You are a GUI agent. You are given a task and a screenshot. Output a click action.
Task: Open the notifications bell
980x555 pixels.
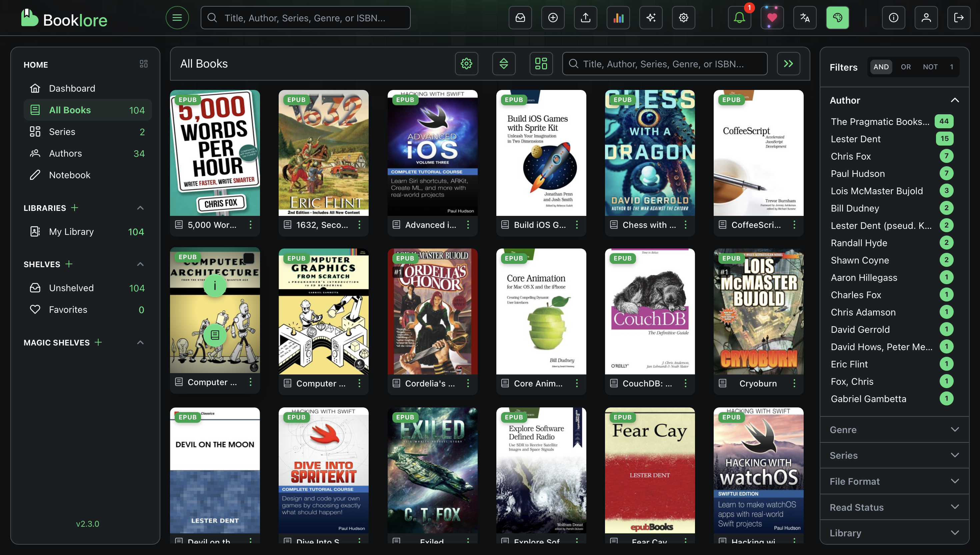click(x=739, y=18)
